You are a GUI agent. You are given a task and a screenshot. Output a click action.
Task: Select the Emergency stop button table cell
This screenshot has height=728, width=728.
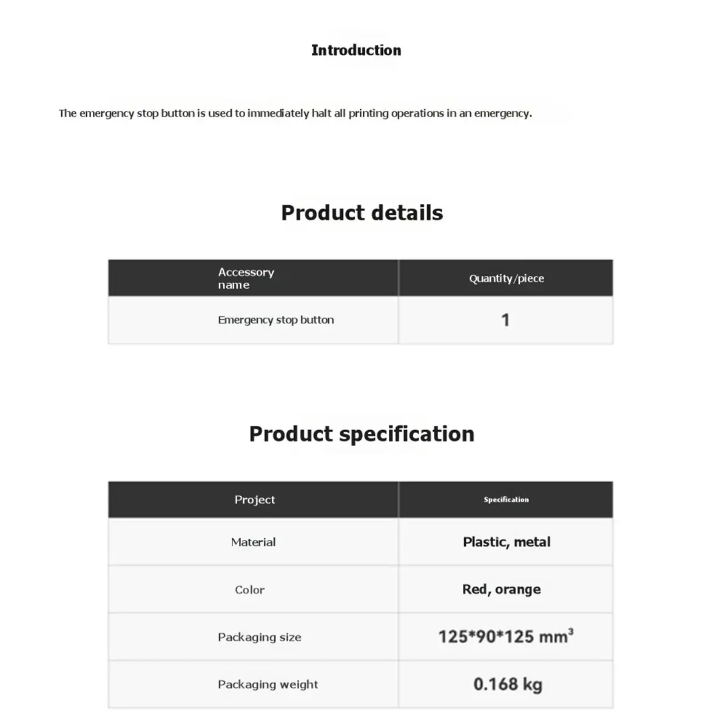coord(253,320)
